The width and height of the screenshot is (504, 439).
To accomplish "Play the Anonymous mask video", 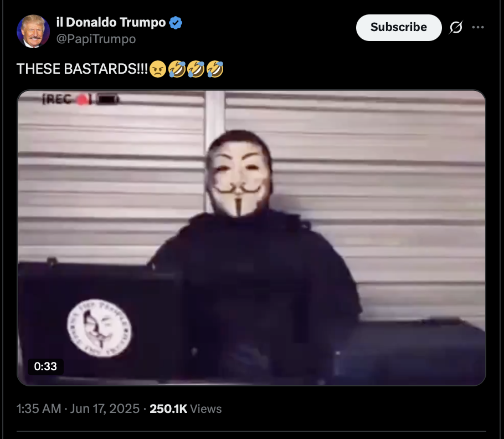I will (251, 238).
